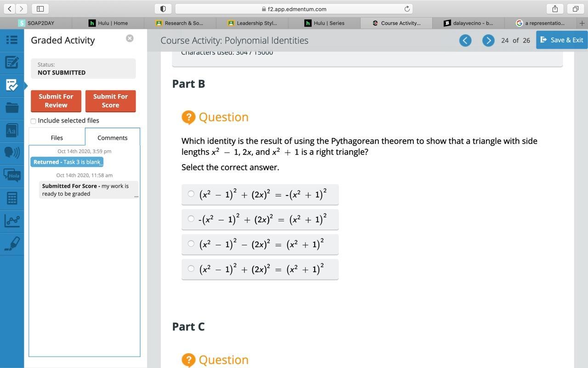Viewport: 588px width, 368px height.
Task: Click the orange question mark icon in Part B
Action: 188,117
